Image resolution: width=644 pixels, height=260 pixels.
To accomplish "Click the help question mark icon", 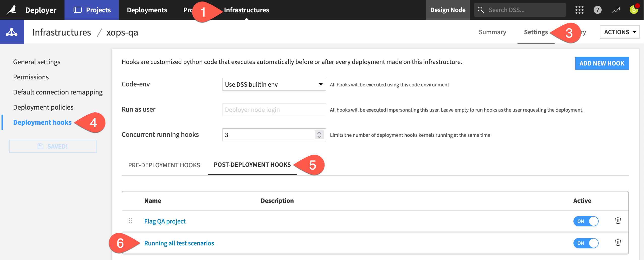I will point(597,10).
